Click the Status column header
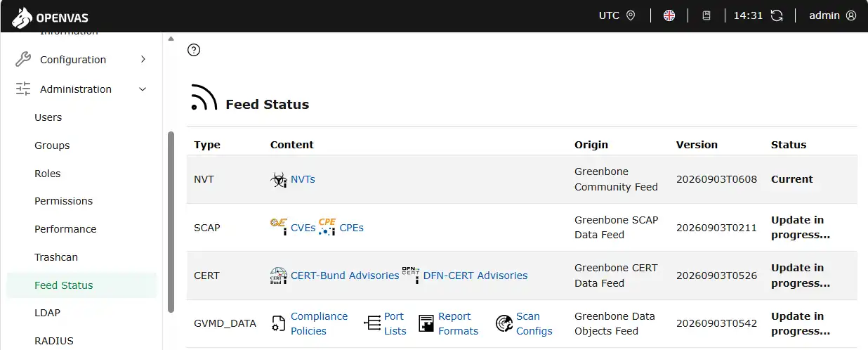 click(789, 145)
